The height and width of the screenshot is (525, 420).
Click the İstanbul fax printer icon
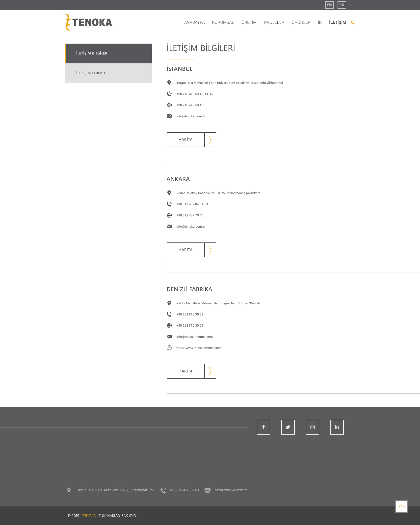tap(169, 105)
